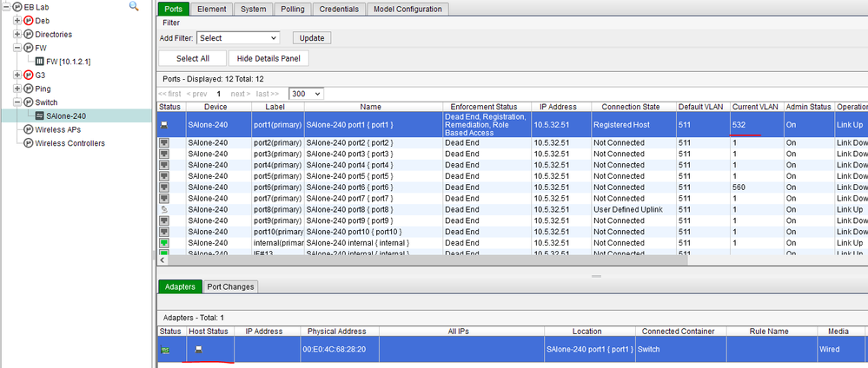This screenshot has height=368, width=868.
Task: Click the Host Status icon for adapter
Action: pyautogui.click(x=199, y=349)
